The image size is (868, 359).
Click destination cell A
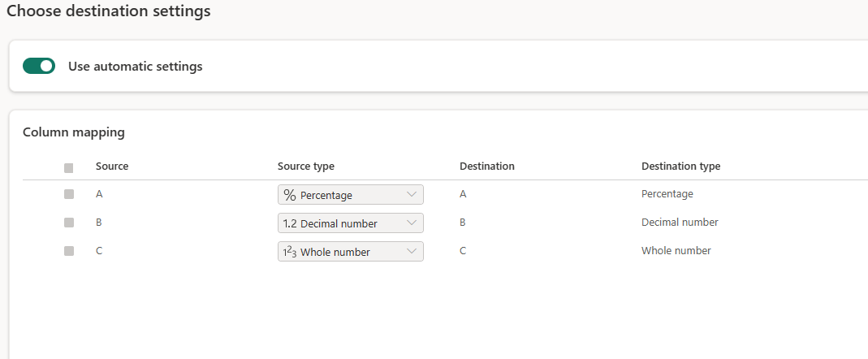(463, 194)
